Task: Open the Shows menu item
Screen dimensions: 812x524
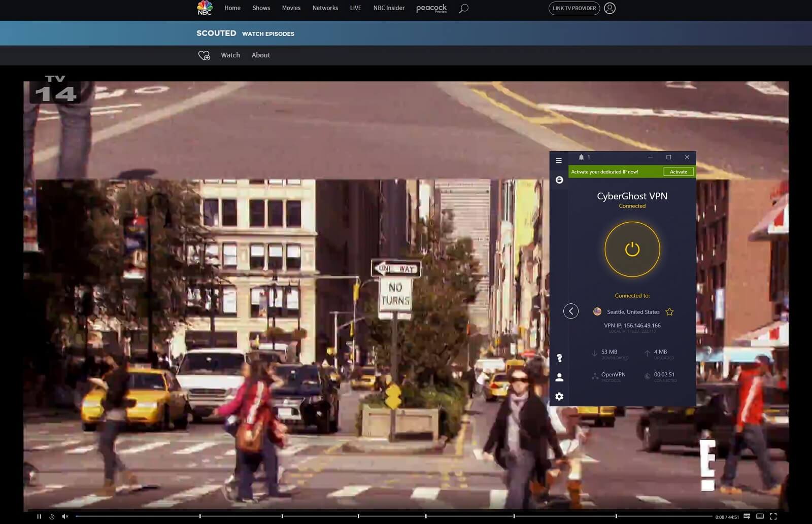Action: [x=261, y=8]
